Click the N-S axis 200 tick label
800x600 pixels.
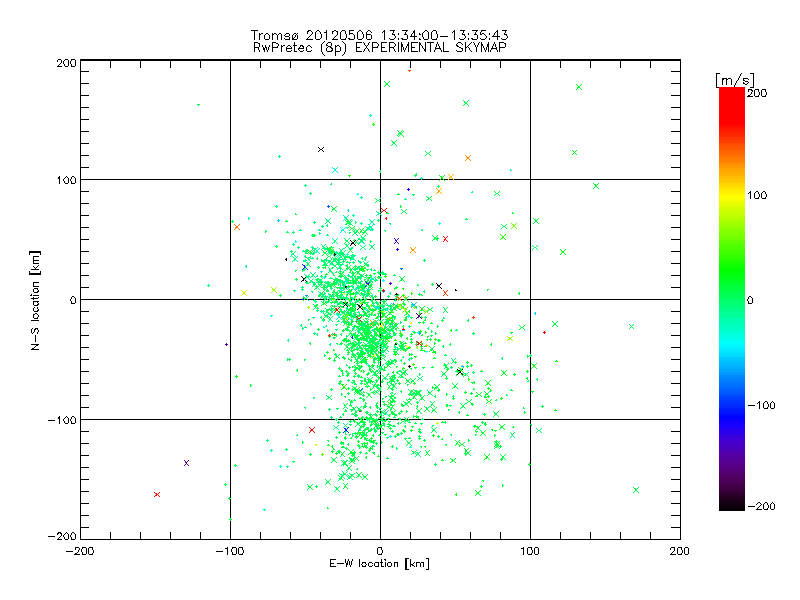point(66,63)
